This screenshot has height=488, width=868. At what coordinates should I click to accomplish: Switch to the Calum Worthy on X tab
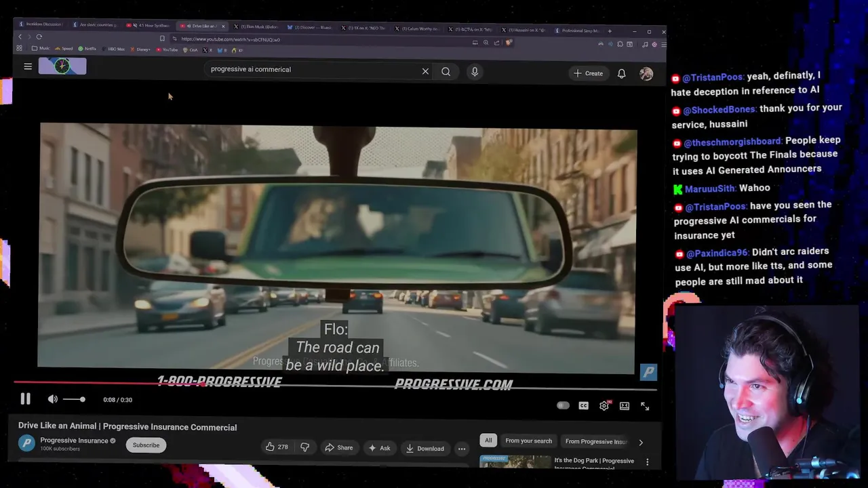click(417, 28)
